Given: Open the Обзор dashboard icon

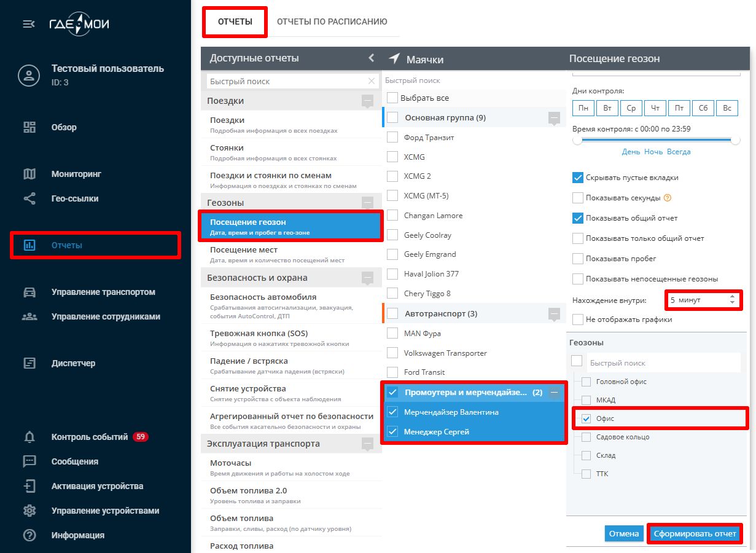Looking at the screenshot, I should tap(29, 127).
